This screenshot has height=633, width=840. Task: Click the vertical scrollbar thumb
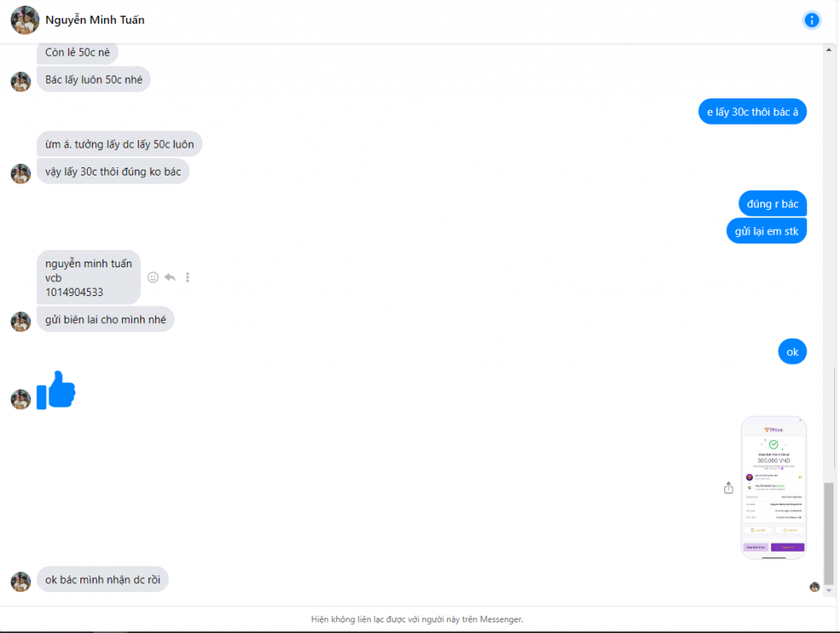pos(829,533)
